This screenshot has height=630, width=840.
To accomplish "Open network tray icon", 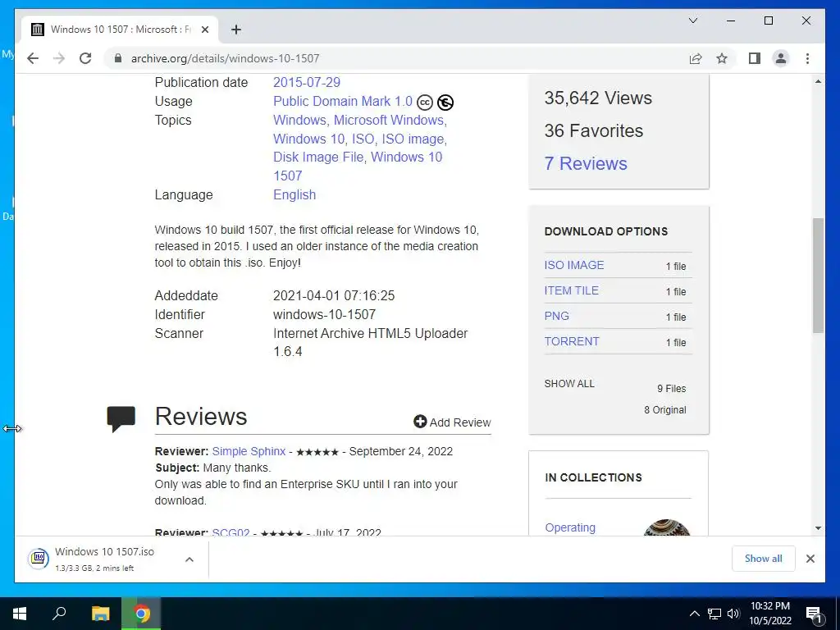I will tap(714, 614).
